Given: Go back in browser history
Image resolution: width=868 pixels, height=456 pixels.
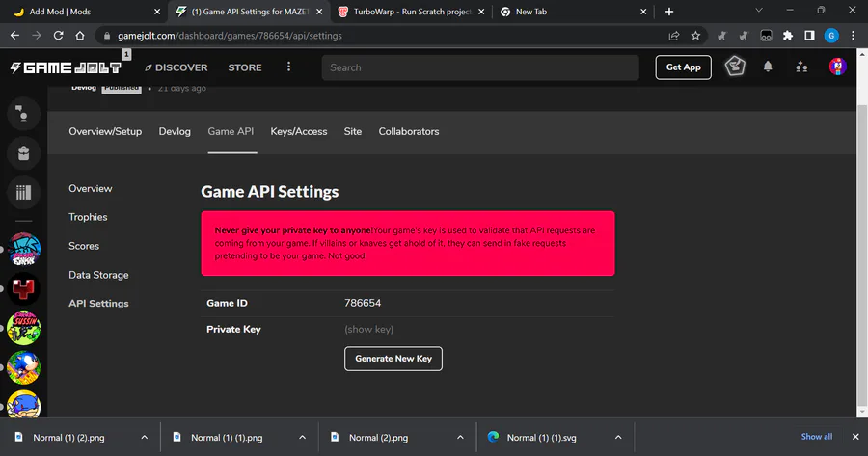Looking at the screenshot, I should click(x=14, y=36).
